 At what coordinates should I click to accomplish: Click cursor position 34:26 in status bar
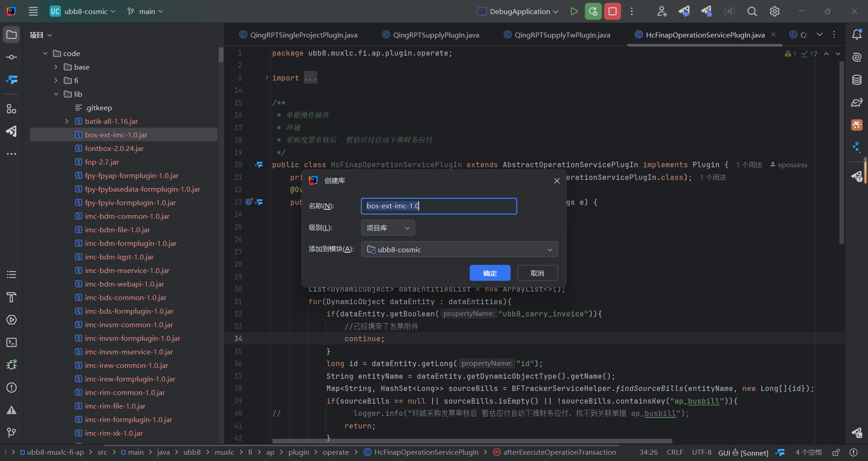(649, 452)
